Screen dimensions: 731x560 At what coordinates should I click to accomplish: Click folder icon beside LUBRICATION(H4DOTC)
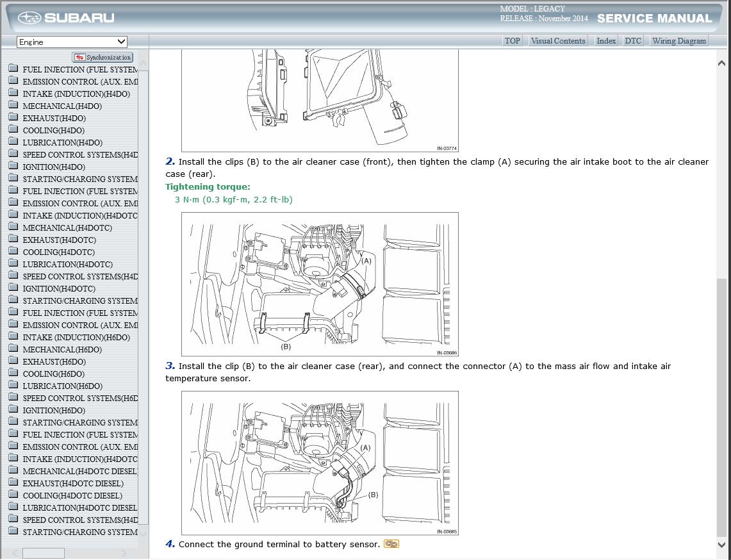coord(13,263)
